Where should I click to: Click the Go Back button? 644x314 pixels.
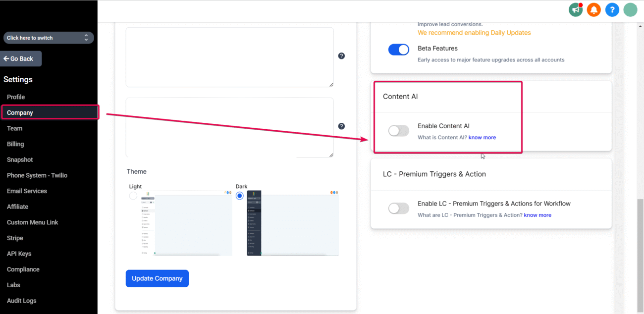point(21,58)
